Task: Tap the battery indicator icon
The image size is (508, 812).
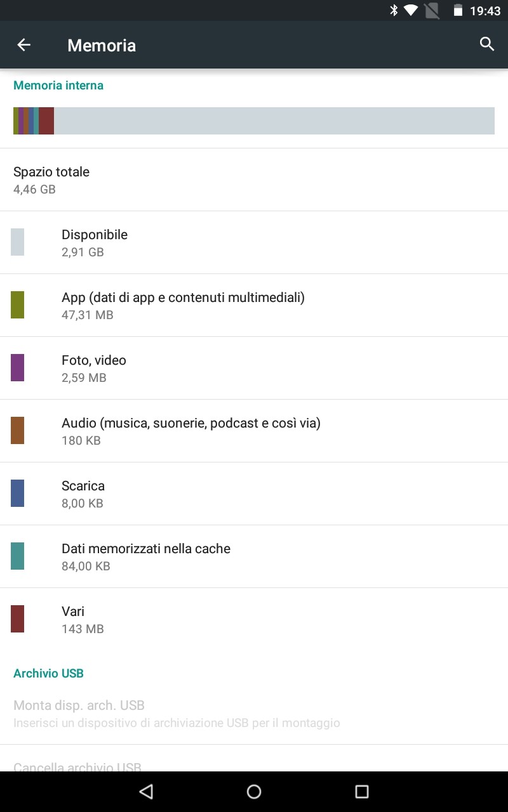Action: pos(457,11)
